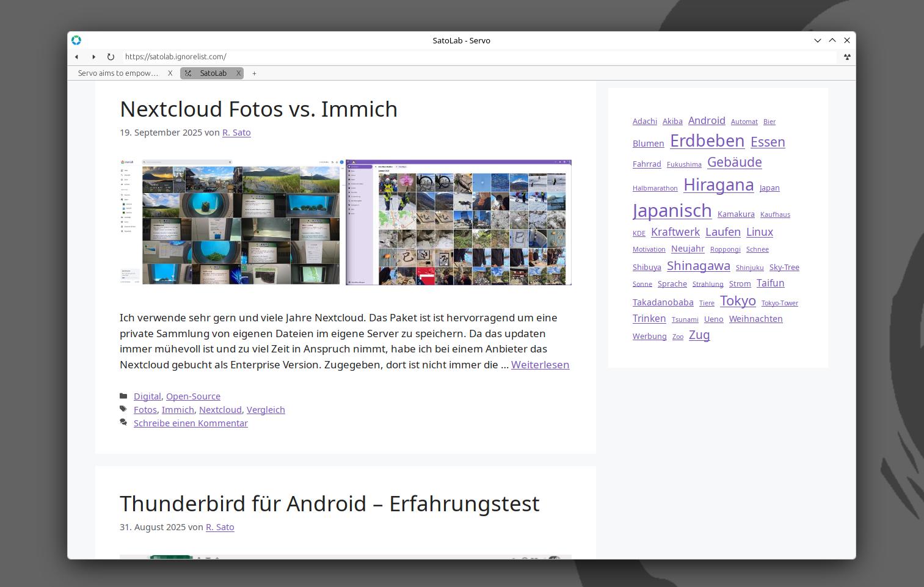Switch to the 'Servo aims to empow…' tab
The image size is (924, 587).
click(118, 73)
